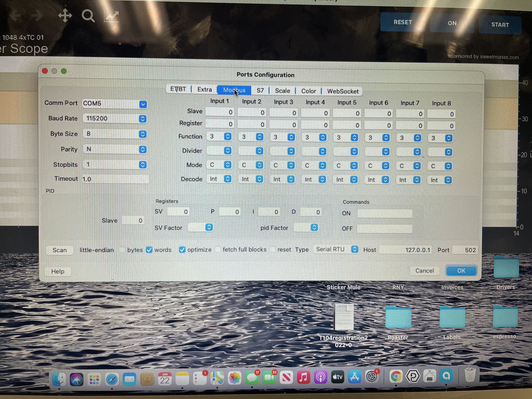
Task: Open Finder from the dock
Action: (x=59, y=379)
